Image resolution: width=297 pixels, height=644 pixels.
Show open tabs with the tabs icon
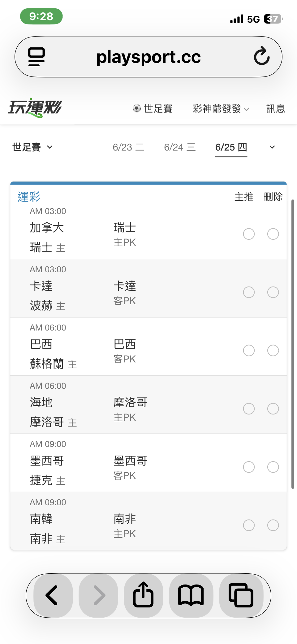241,595
